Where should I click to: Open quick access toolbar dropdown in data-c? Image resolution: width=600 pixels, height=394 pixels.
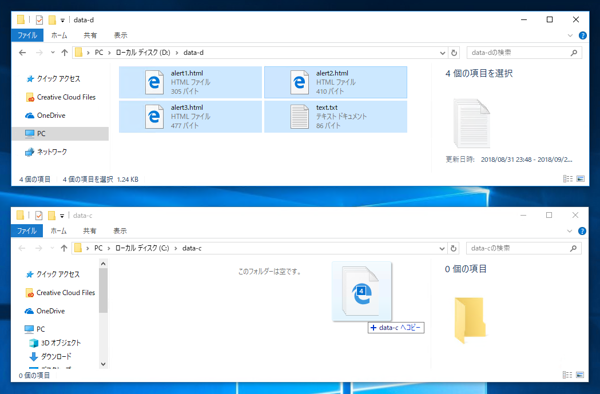[62, 216]
